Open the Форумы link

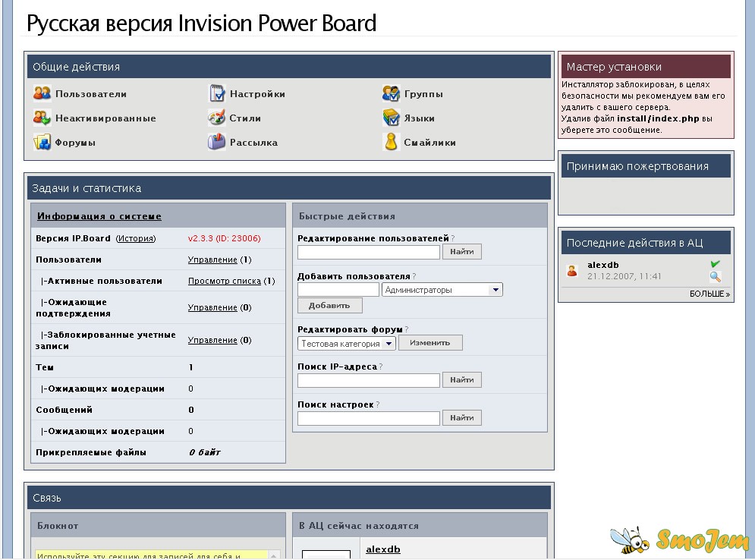(75, 143)
